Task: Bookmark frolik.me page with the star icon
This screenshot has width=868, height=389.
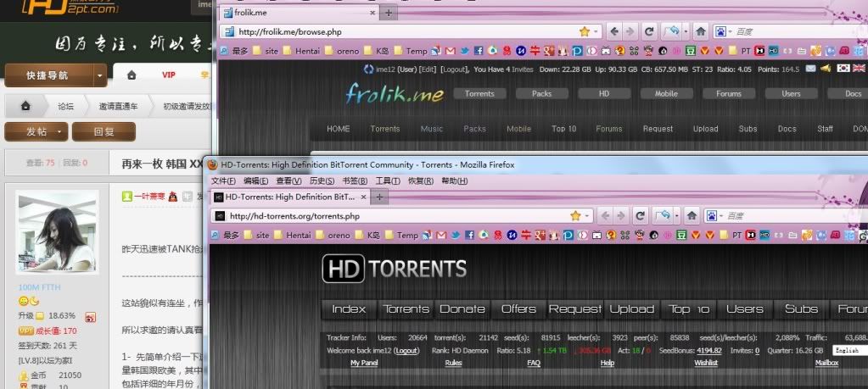Action: click(584, 31)
